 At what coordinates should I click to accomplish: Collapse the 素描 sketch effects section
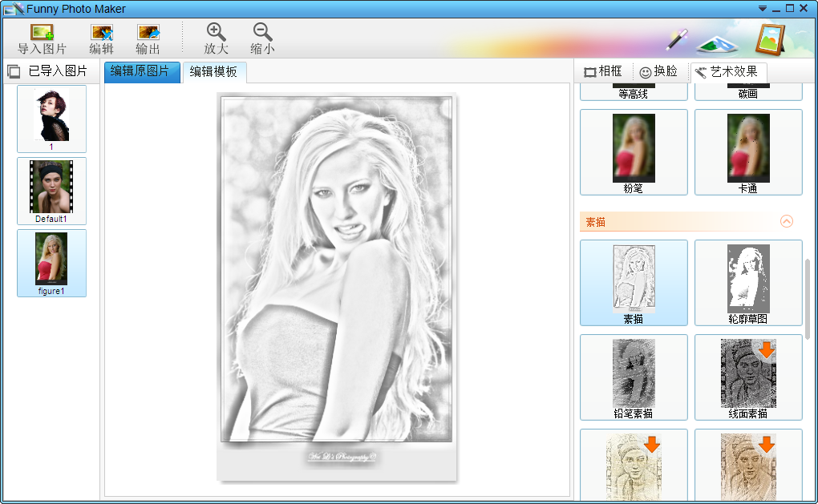coord(787,221)
